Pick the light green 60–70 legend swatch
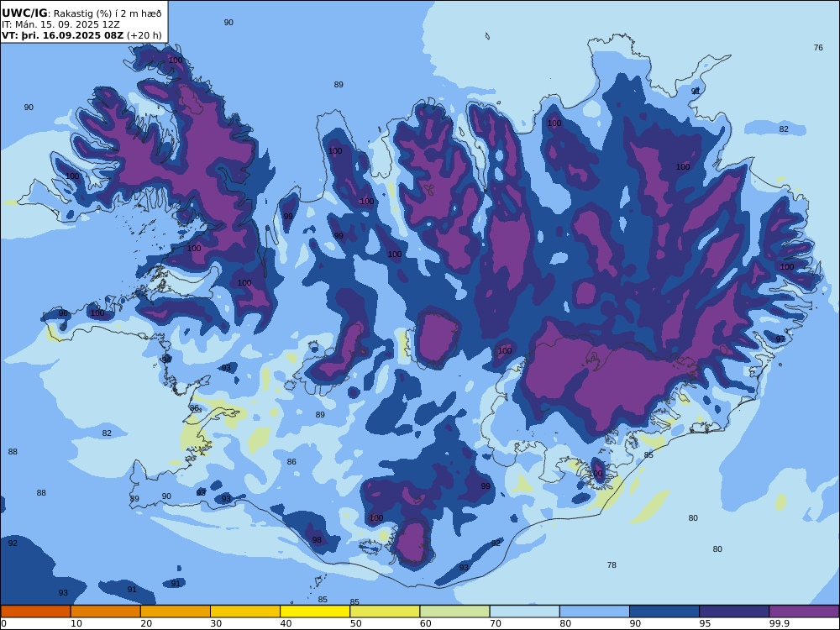 click(454, 612)
